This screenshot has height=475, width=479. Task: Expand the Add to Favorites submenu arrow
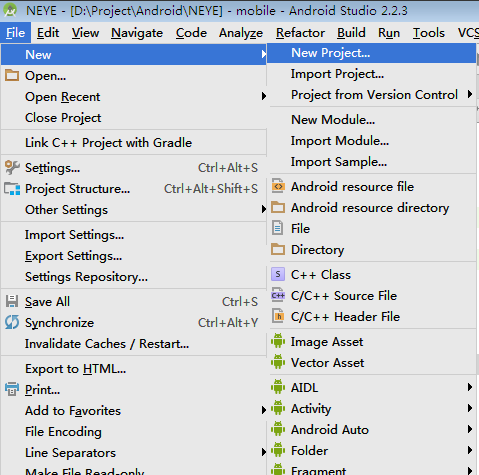coord(264,410)
